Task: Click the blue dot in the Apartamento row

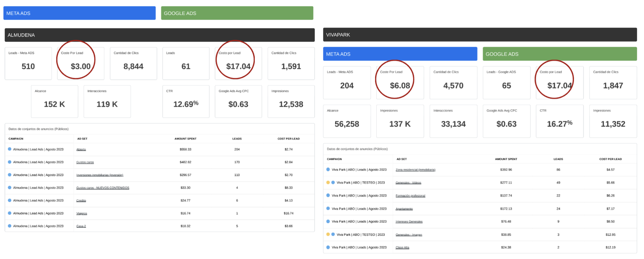Action: [328, 209]
